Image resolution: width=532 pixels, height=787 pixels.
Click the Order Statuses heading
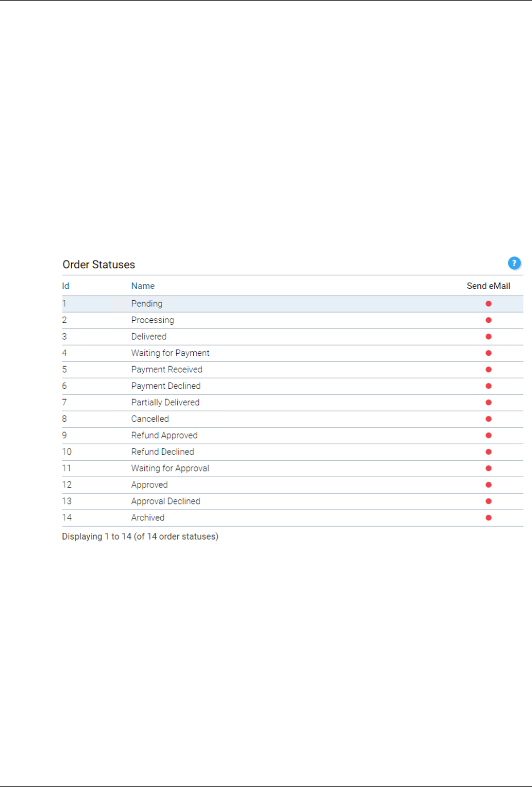[99, 264]
